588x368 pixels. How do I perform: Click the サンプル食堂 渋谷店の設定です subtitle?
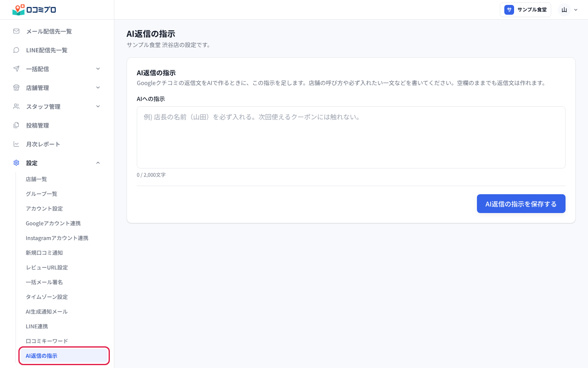point(169,45)
